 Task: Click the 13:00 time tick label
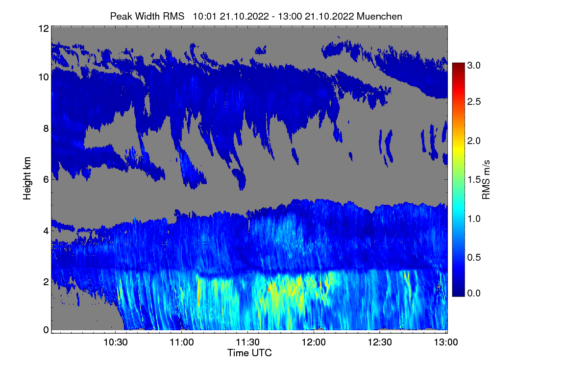tap(445, 343)
